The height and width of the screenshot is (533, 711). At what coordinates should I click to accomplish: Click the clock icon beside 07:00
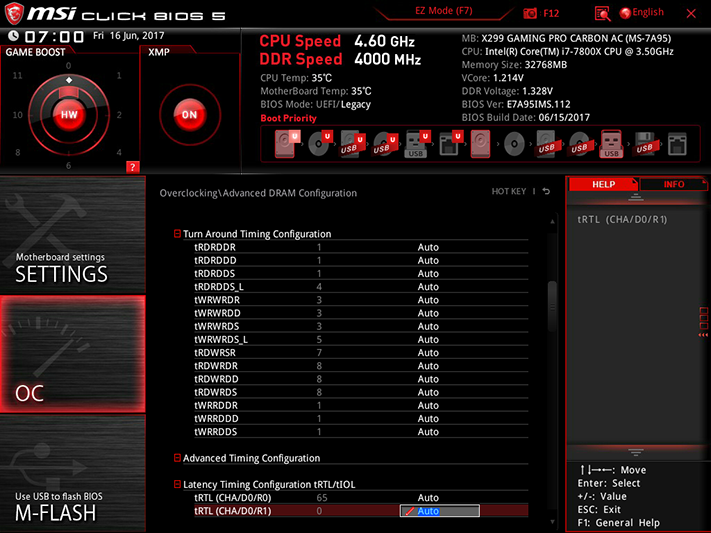coord(14,36)
